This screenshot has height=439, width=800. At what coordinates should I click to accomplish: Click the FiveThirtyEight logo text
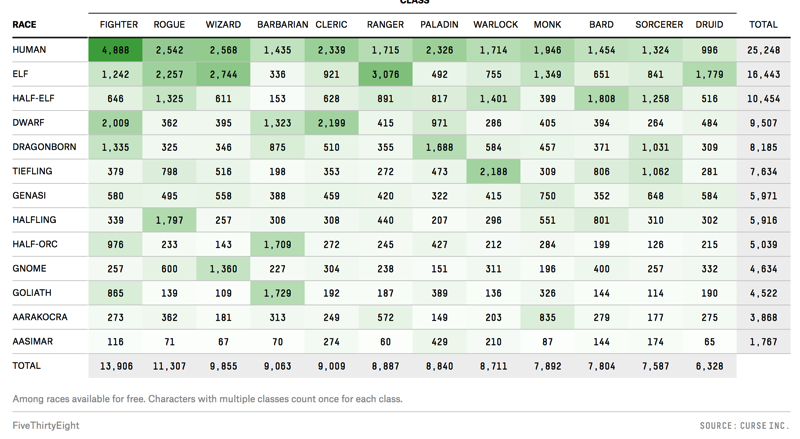coord(46,425)
